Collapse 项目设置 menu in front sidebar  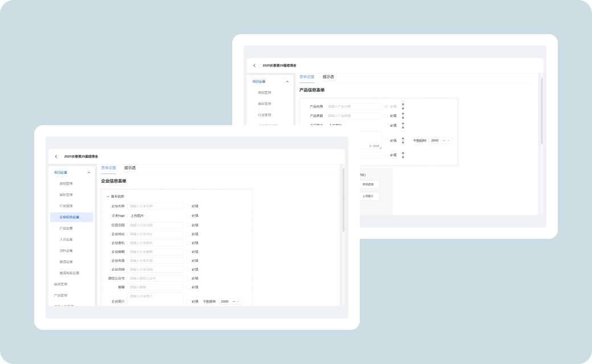pyautogui.click(x=89, y=172)
